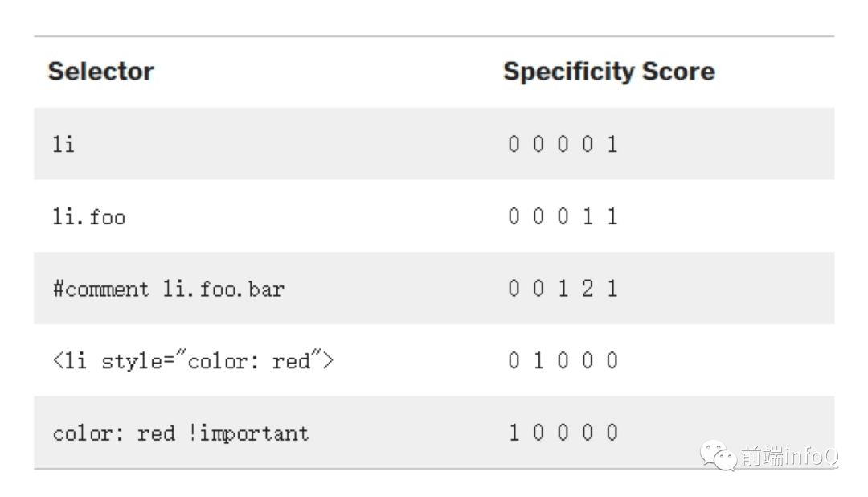Click the digit 2 in third score
Image resolution: width=868 pixels, height=497 pixels.
588,288
